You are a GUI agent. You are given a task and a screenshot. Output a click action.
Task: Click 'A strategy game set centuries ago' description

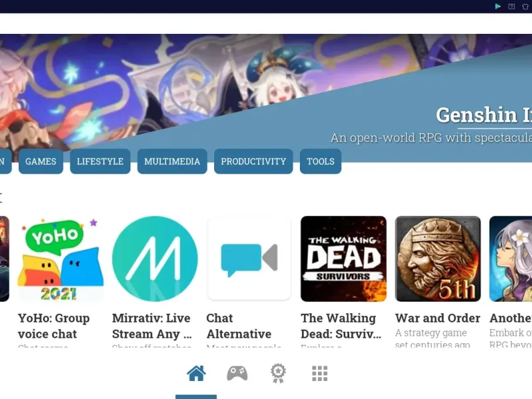pyautogui.click(x=433, y=338)
